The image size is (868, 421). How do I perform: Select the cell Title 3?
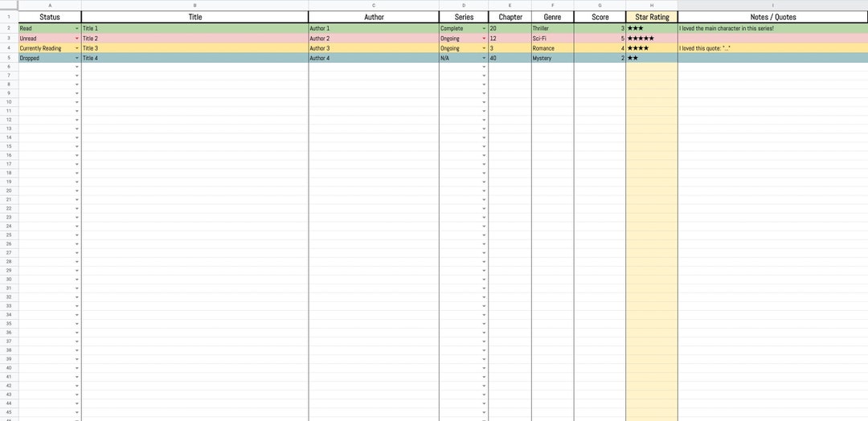coord(194,49)
